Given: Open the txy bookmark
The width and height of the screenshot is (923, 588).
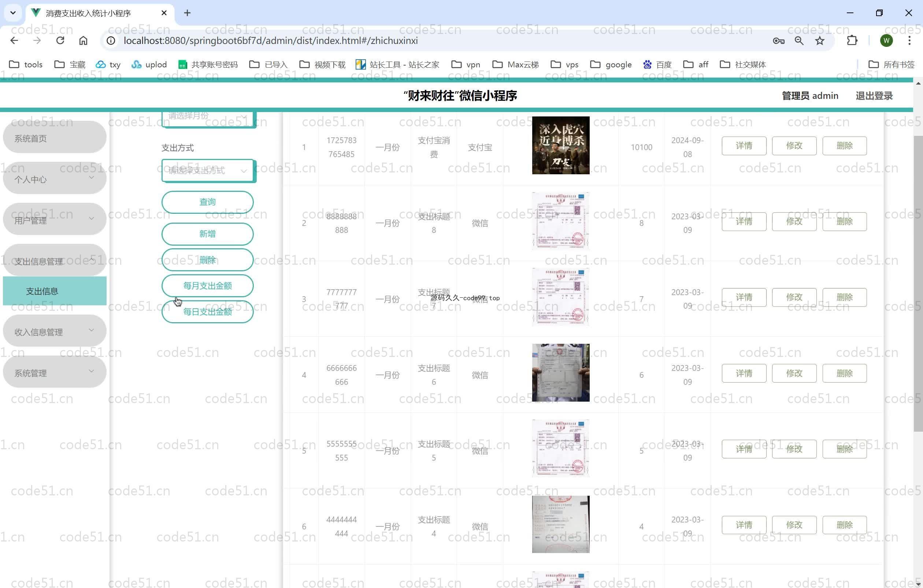Looking at the screenshot, I should click(108, 64).
